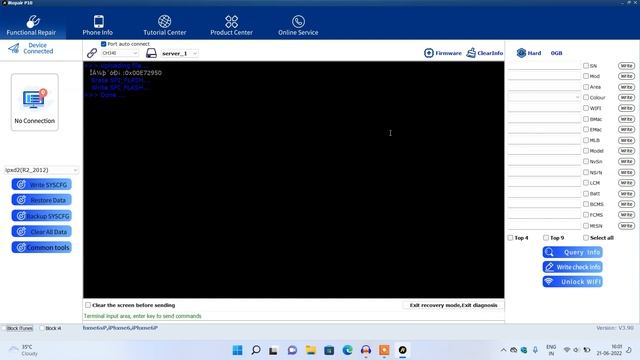Toggle the Block checkbox beside Block iTunes
Image resolution: width=640 pixels, height=360 pixels.
tap(42, 328)
